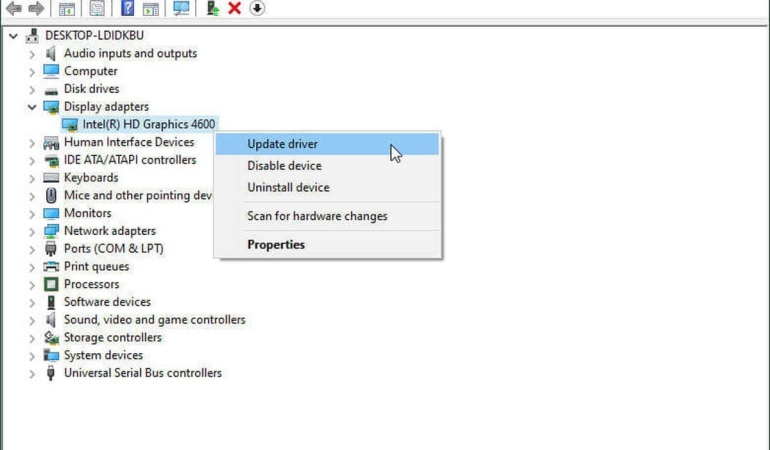
Task: Choose Uninstall device from context menu
Action: point(327,187)
